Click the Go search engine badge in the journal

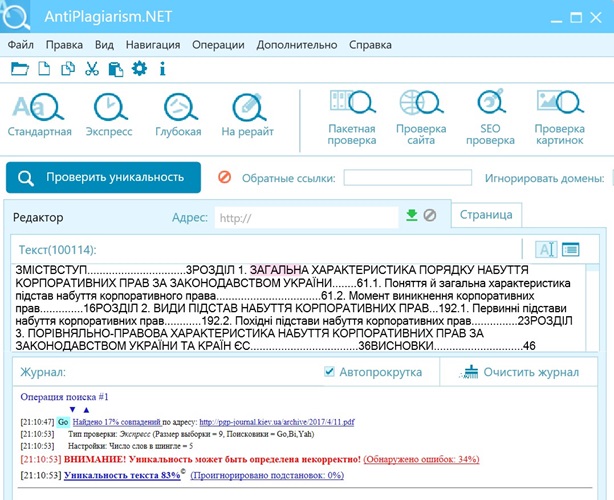click(63, 422)
